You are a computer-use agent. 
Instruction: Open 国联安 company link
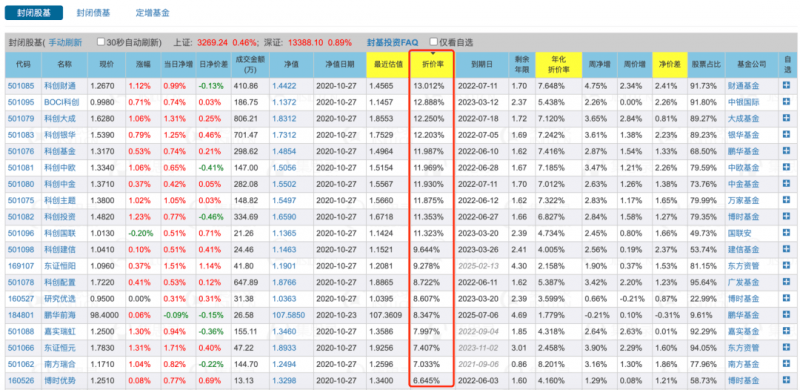[739, 233]
